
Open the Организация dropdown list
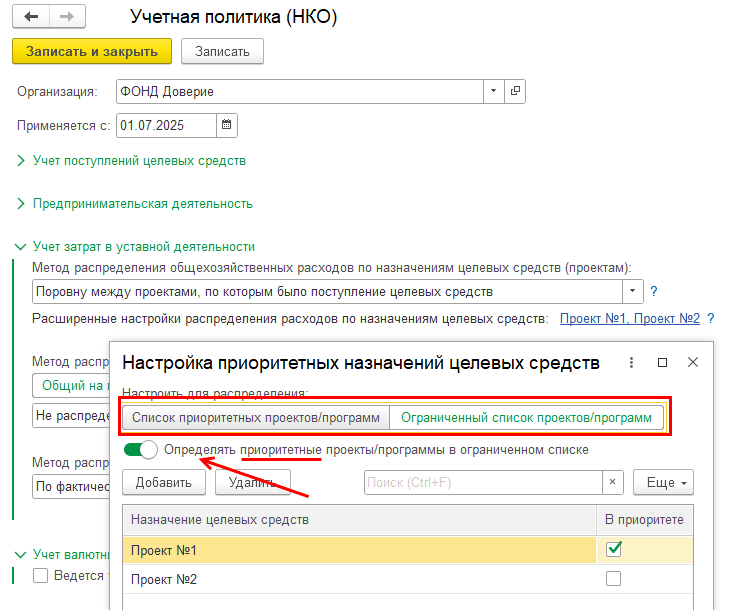(x=493, y=92)
